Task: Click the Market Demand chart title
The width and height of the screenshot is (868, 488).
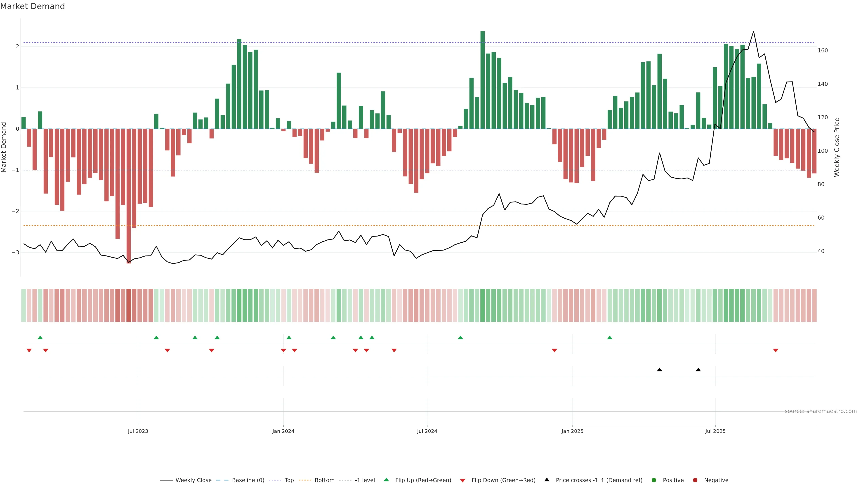Action: point(32,6)
